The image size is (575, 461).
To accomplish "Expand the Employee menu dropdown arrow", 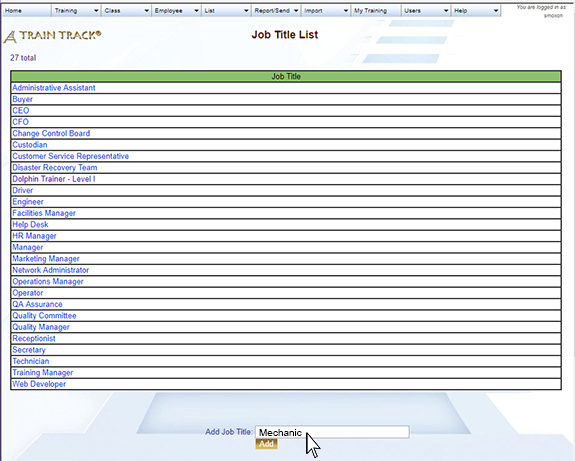I will click(196, 11).
